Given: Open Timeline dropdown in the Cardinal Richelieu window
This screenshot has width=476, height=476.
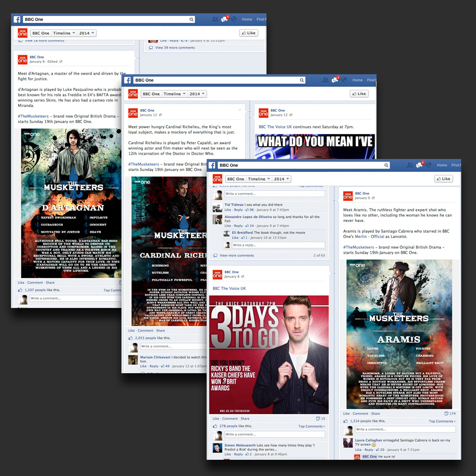Looking at the screenshot, I should 175,94.
